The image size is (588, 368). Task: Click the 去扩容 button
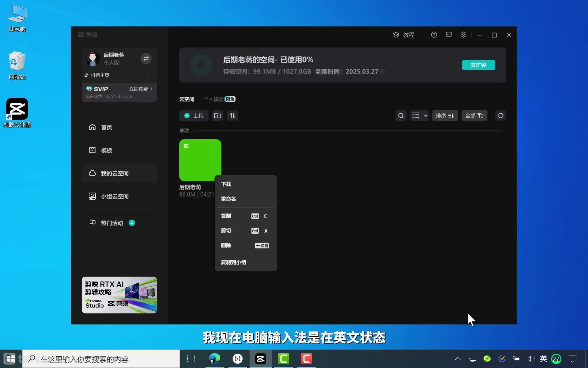pos(478,65)
